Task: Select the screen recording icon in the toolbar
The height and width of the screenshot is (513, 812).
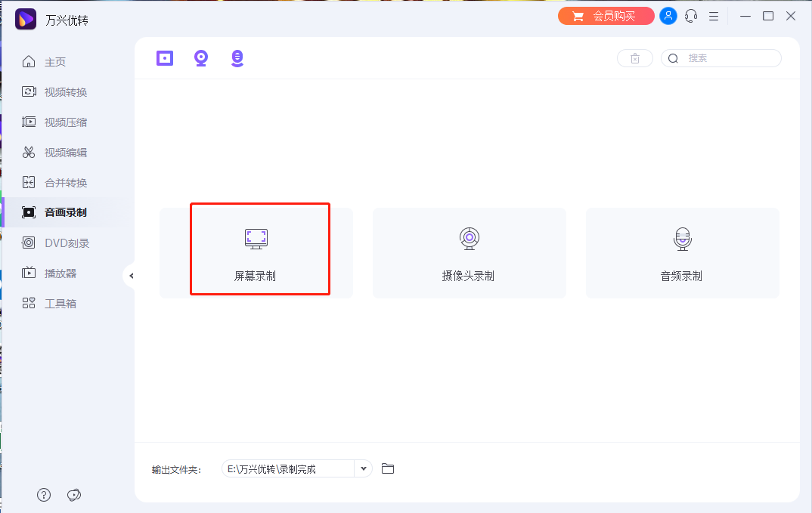Action: (165, 57)
